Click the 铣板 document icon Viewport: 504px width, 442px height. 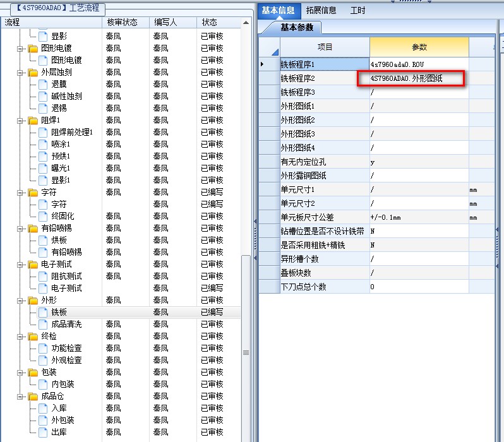coord(43,313)
